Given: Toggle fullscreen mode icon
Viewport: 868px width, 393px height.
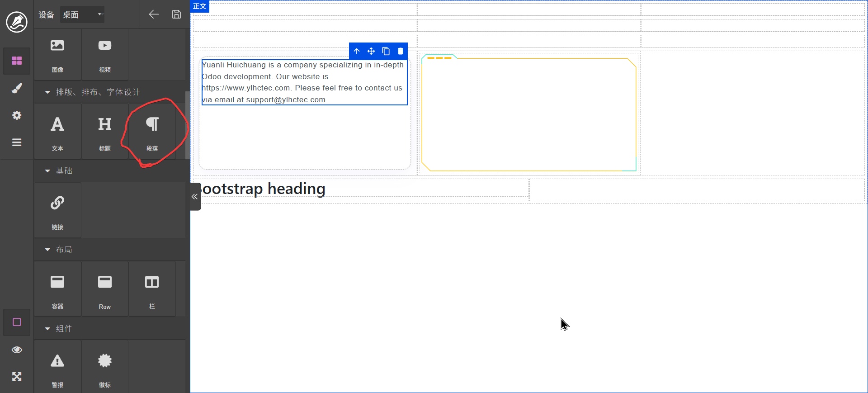Looking at the screenshot, I should (x=17, y=377).
